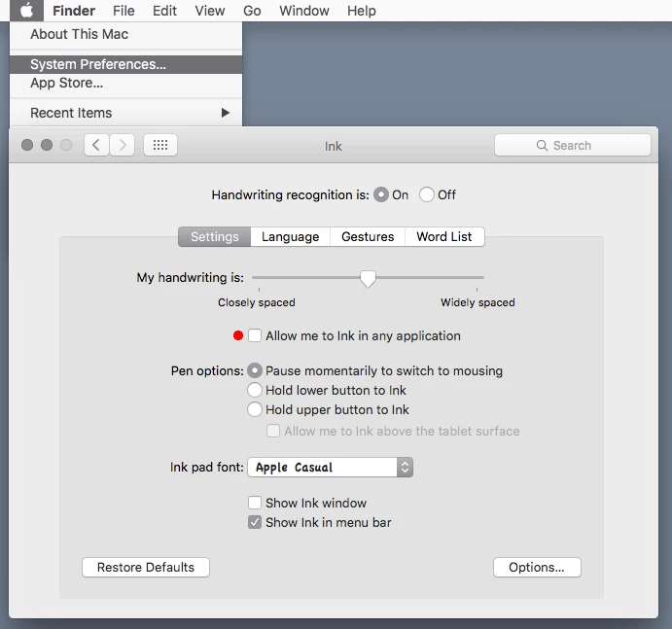The image size is (672, 629).
Task: Click the magnifier icon in Search field
Action: (x=542, y=145)
